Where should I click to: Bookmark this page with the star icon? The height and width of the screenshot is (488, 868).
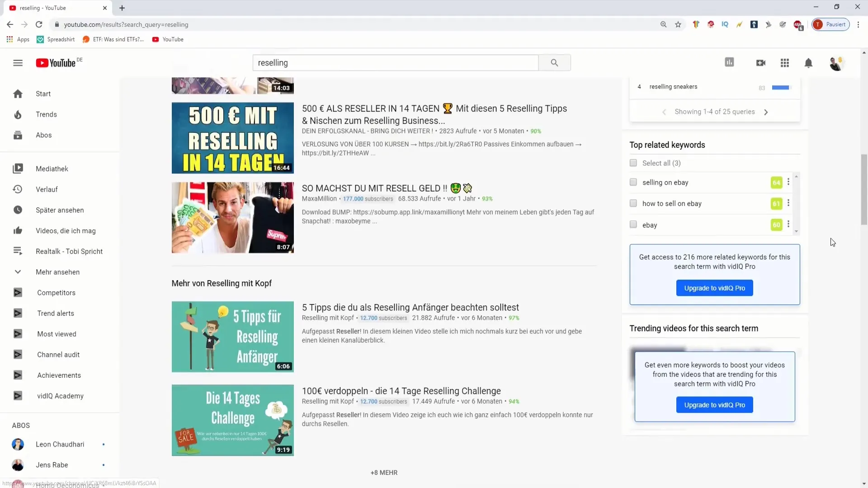pos(678,24)
